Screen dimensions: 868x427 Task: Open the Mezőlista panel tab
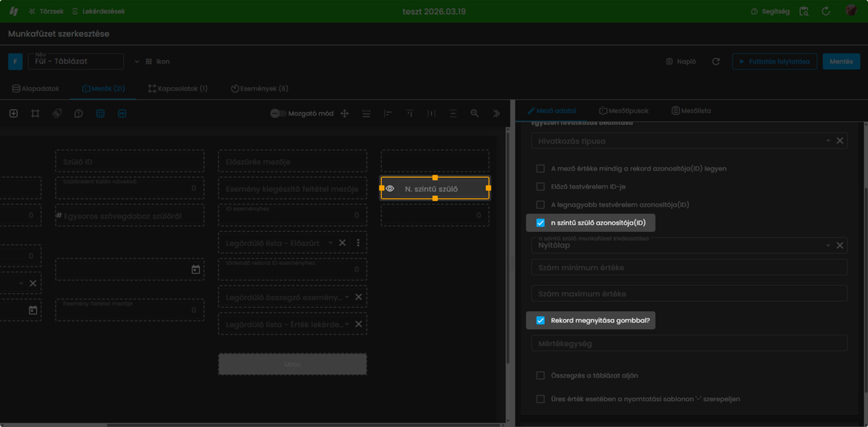click(x=691, y=110)
